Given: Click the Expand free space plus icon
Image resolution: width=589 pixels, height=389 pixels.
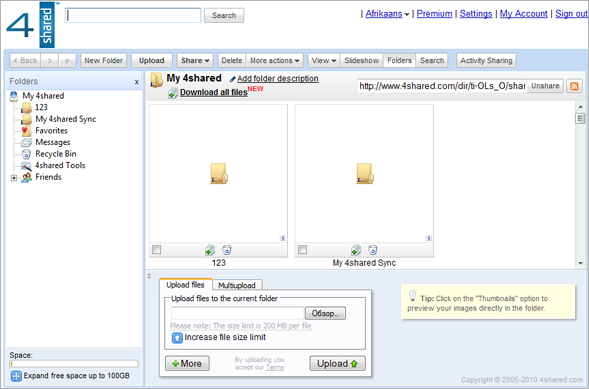Looking at the screenshot, I should coord(16,376).
